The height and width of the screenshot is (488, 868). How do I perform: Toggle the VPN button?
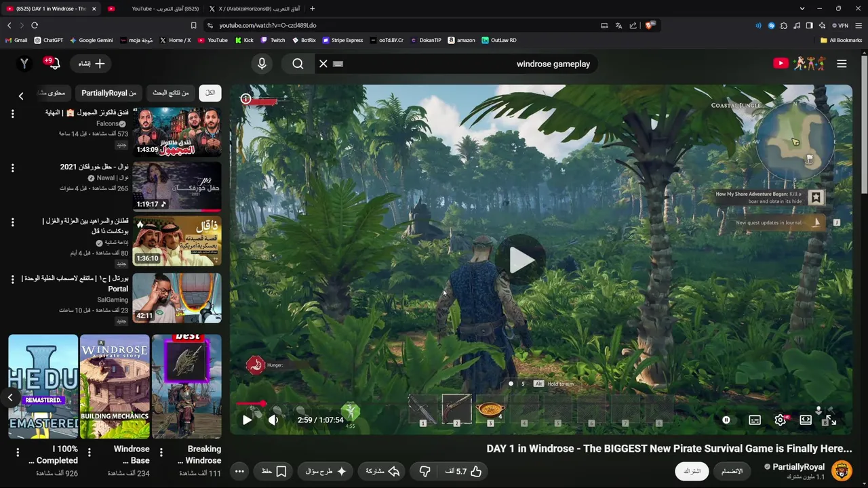(x=841, y=25)
